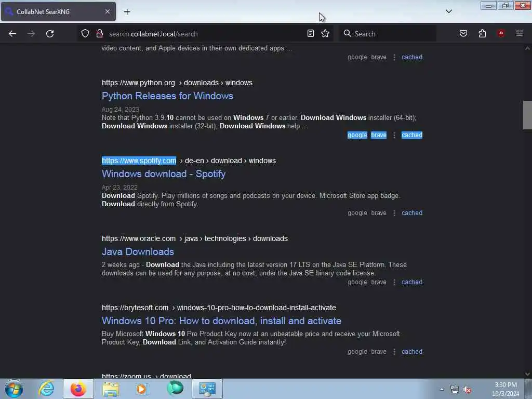Viewport: 532px width, 399px height.
Task: Open Python Releases for Windows result
Action: click(167, 96)
